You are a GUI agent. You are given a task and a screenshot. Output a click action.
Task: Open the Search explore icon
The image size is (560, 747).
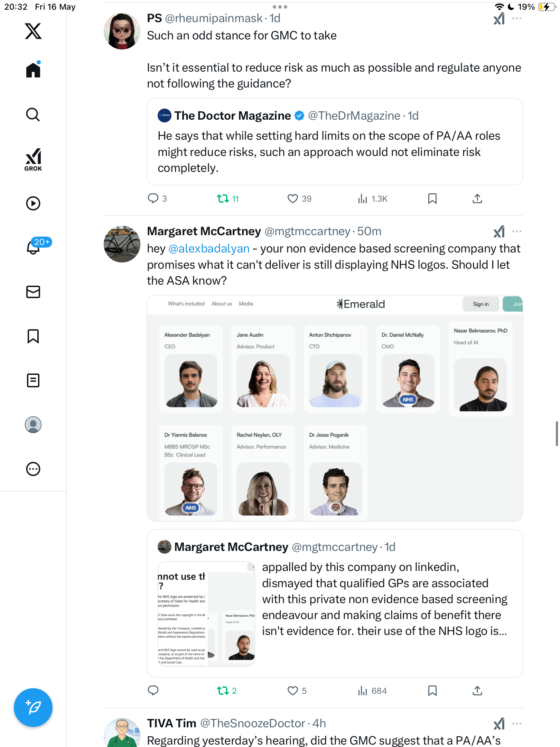33,114
